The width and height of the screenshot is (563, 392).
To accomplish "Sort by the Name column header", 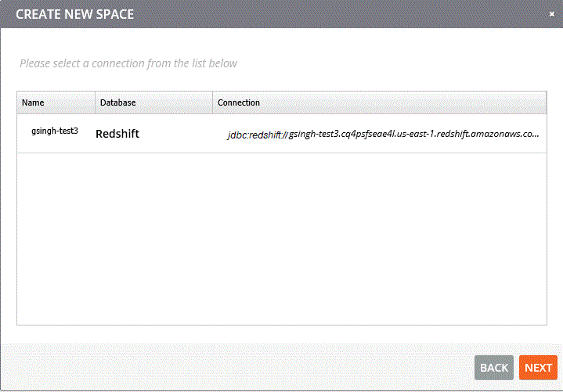I will click(33, 102).
